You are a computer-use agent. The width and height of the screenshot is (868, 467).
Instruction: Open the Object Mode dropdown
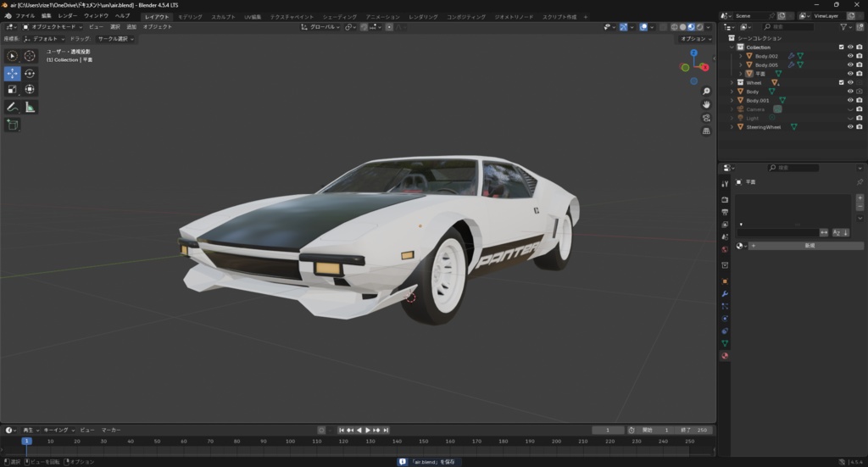tap(53, 26)
